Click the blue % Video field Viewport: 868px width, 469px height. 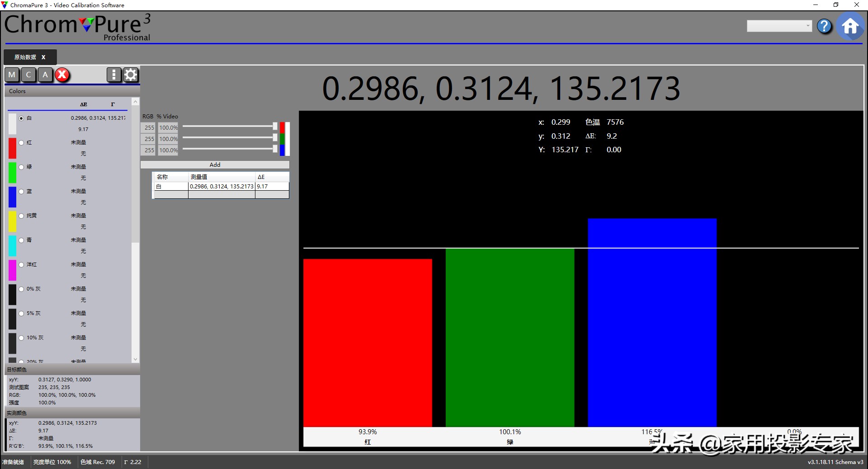point(168,150)
